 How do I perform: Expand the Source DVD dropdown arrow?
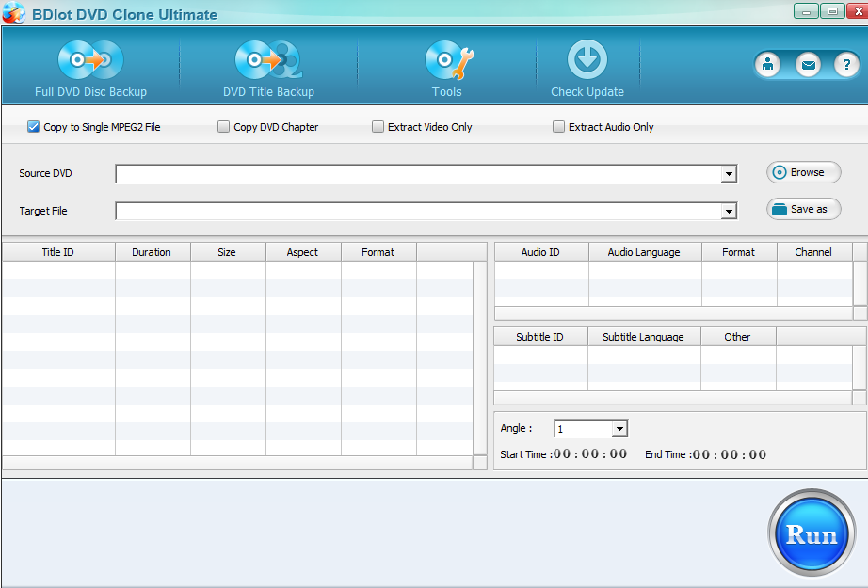(729, 174)
